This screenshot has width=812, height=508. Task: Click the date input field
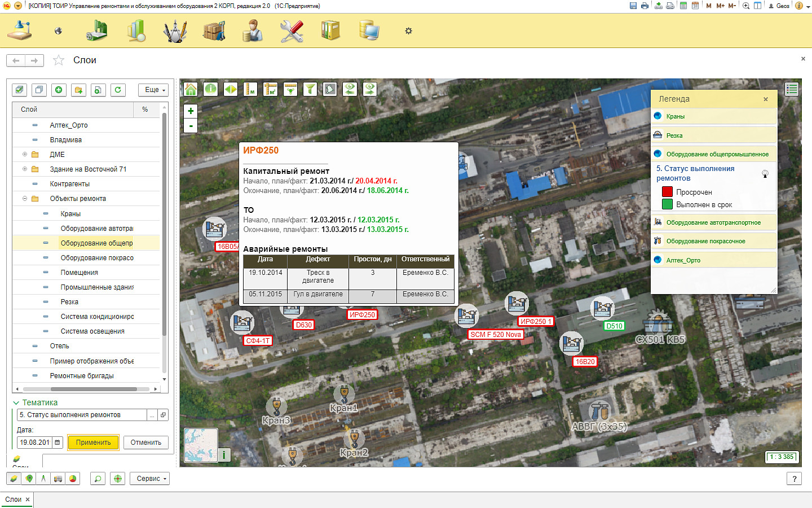tap(34, 443)
